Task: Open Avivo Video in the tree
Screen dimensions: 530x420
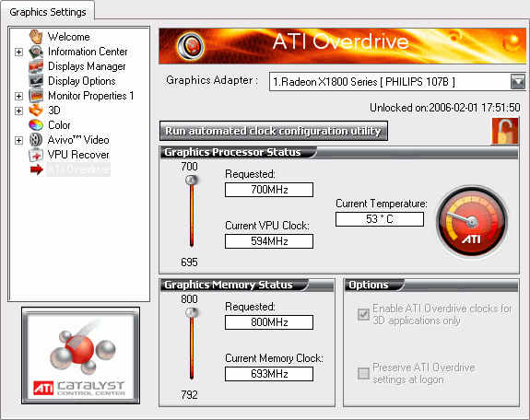Action: tap(78, 140)
